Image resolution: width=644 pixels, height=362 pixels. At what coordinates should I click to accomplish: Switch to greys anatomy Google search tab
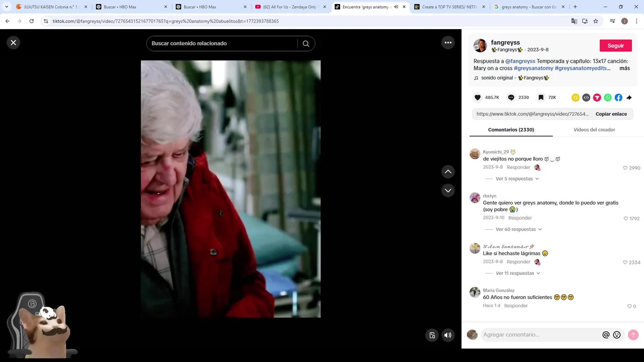click(528, 7)
